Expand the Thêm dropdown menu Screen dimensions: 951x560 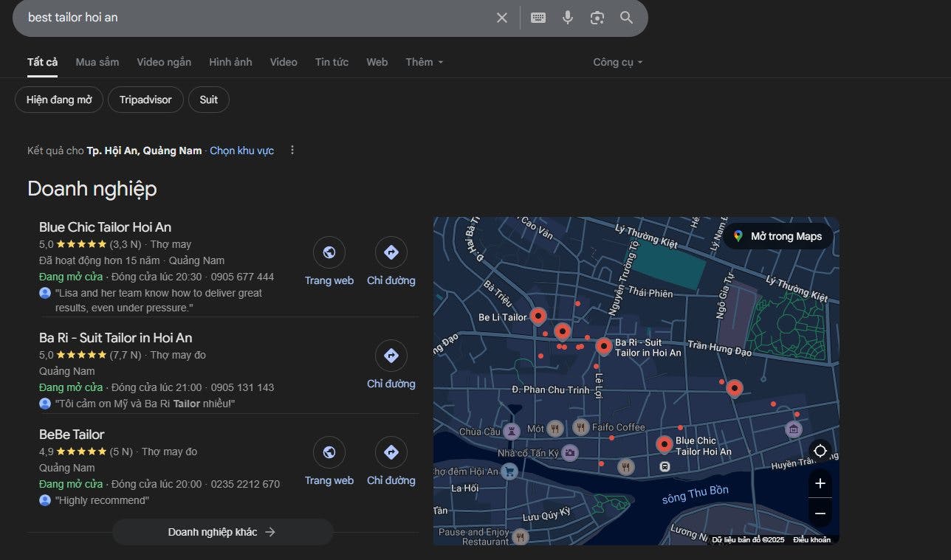pos(425,62)
